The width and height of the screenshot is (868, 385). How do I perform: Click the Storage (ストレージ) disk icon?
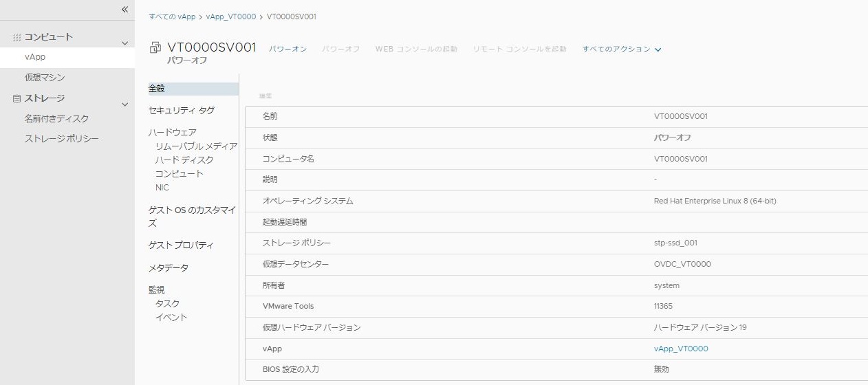click(x=17, y=98)
